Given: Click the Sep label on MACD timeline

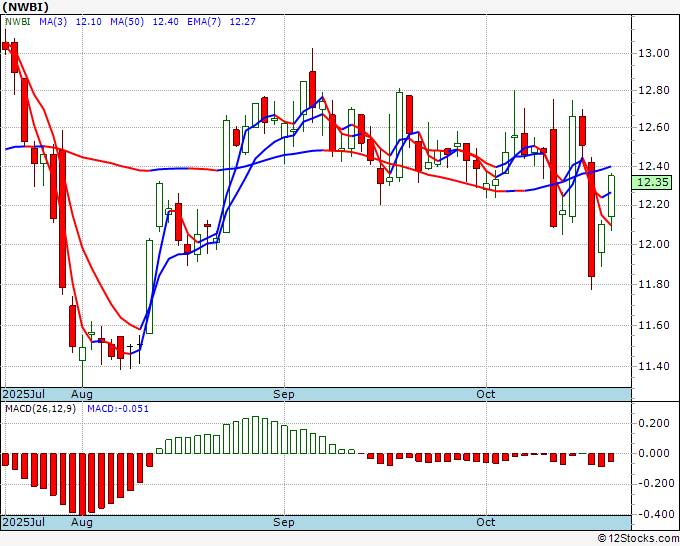Looking at the screenshot, I should pos(284,522).
